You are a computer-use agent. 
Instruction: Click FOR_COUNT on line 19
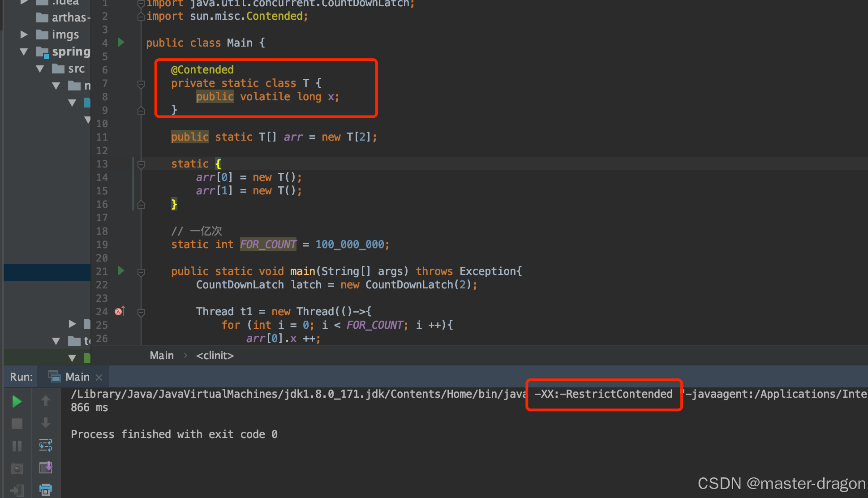click(268, 245)
